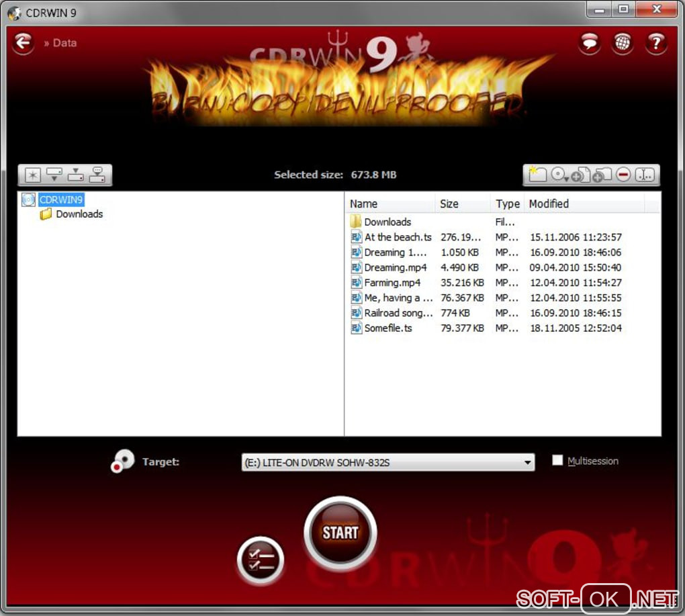Add files with the document plus icon
Image resolution: width=685 pixels, height=616 pixels.
[580, 175]
